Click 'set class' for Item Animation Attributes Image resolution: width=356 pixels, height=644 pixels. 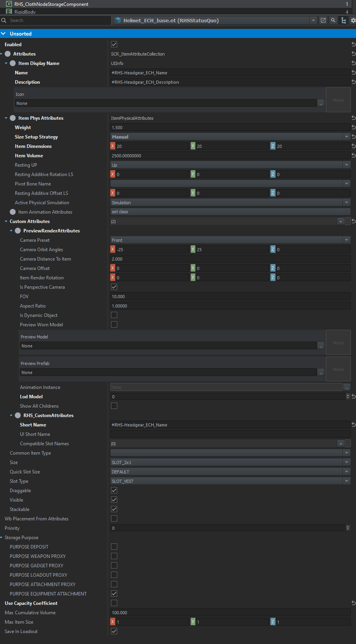point(230,212)
